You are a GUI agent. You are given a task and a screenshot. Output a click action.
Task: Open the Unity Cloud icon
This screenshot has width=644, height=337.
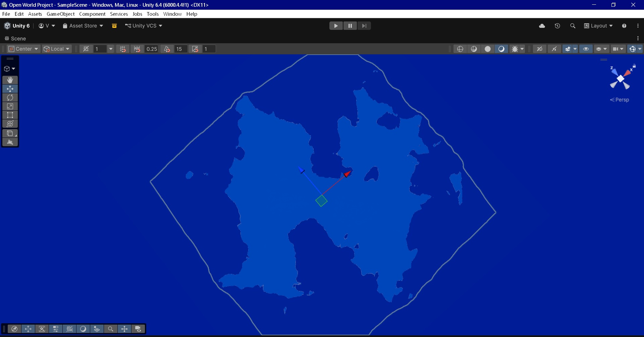(542, 26)
